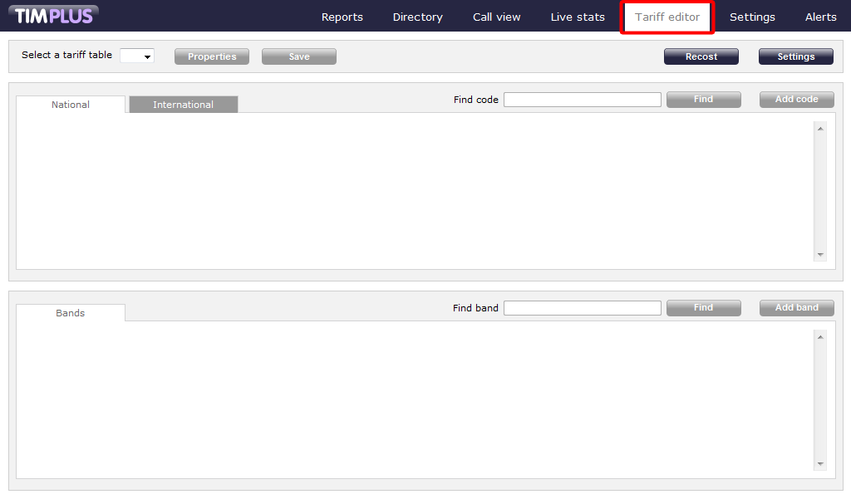Image resolution: width=851 pixels, height=504 pixels.
Task: Click the Properties button
Action: pos(212,56)
